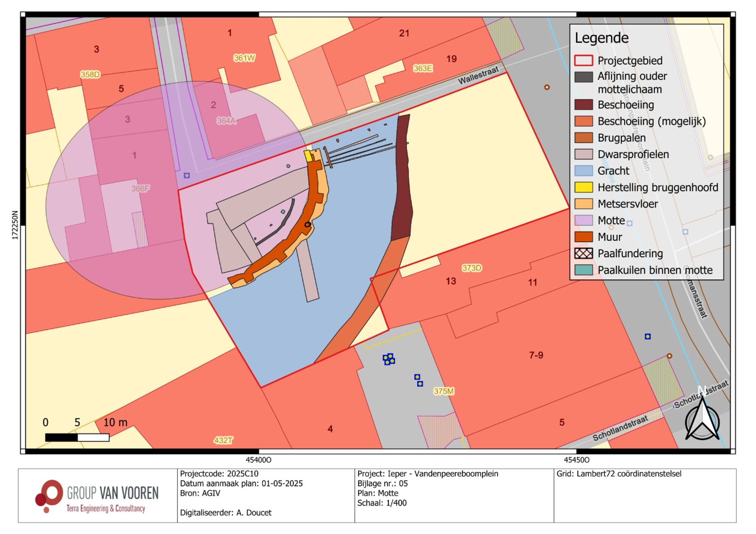
Task: Click the 'Legende' heading
Action: click(601, 38)
